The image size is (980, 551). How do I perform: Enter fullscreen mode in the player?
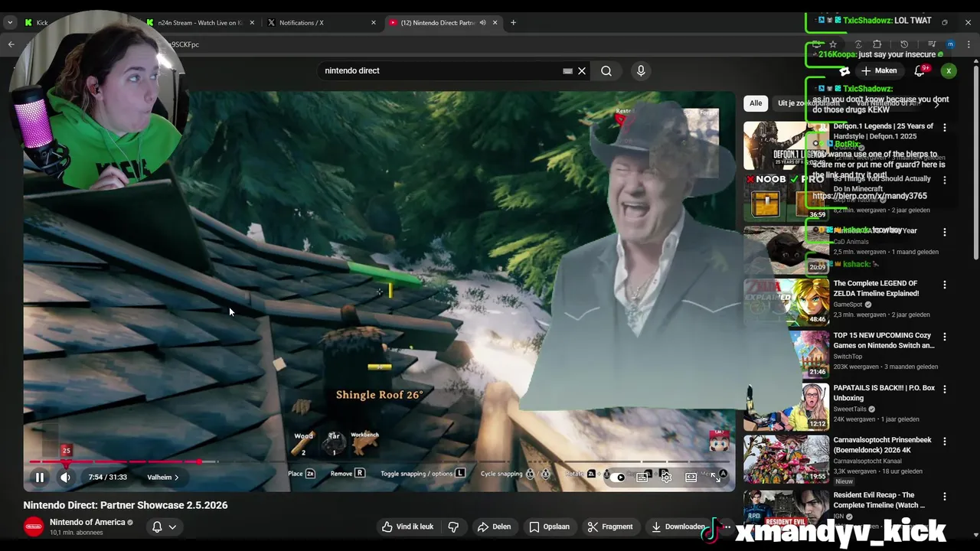(x=716, y=477)
